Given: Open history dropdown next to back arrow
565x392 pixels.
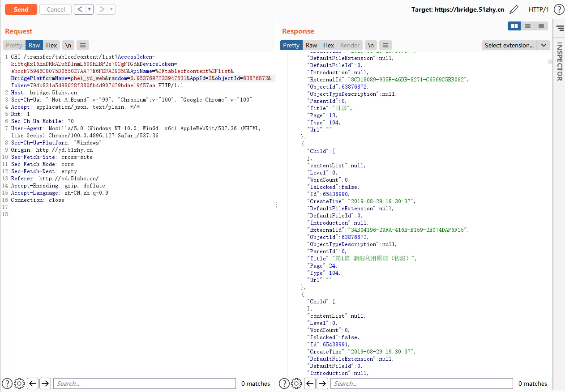Looking at the screenshot, I should [x=90, y=9].
